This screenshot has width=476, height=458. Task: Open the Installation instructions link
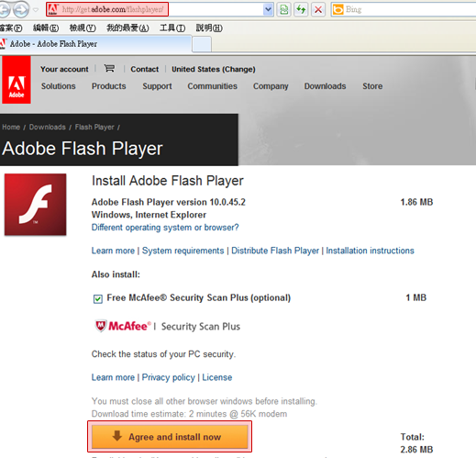tap(370, 251)
